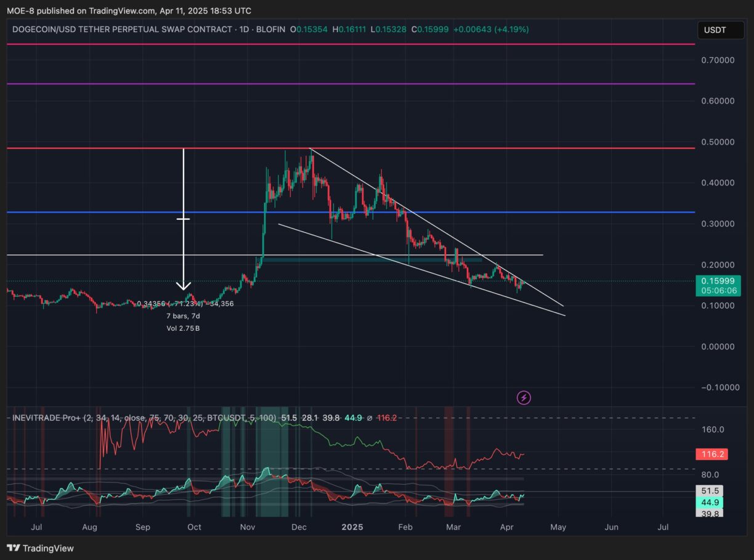Select the Vol 2.75B measurement annotation
This screenshot has height=560, width=754.
tap(184, 328)
